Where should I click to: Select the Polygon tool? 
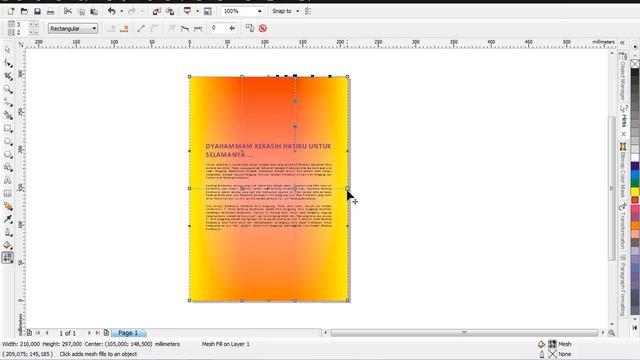pyautogui.click(x=8, y=154)
